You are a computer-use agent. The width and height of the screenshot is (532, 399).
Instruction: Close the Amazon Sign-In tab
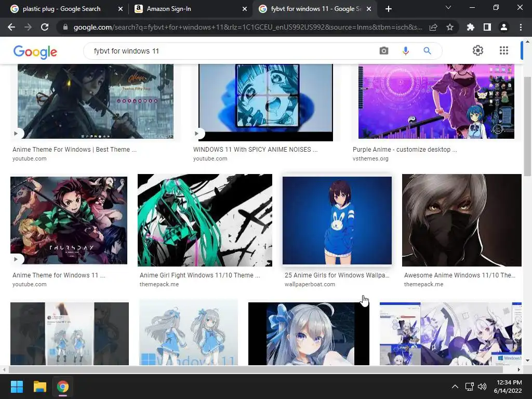click(245, 9)
